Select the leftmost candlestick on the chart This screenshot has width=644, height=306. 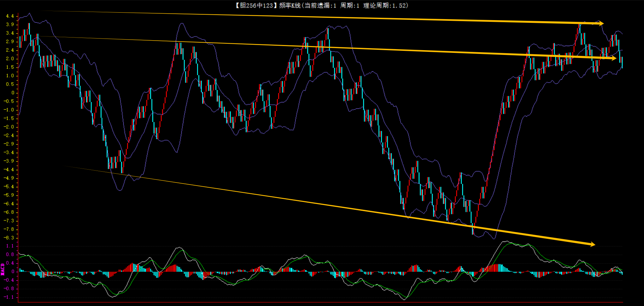20,42
